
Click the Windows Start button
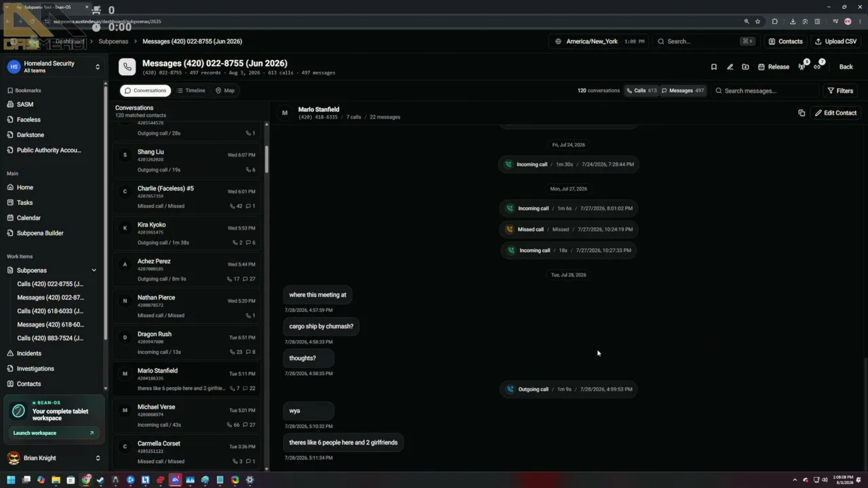(x=11, y=480)
